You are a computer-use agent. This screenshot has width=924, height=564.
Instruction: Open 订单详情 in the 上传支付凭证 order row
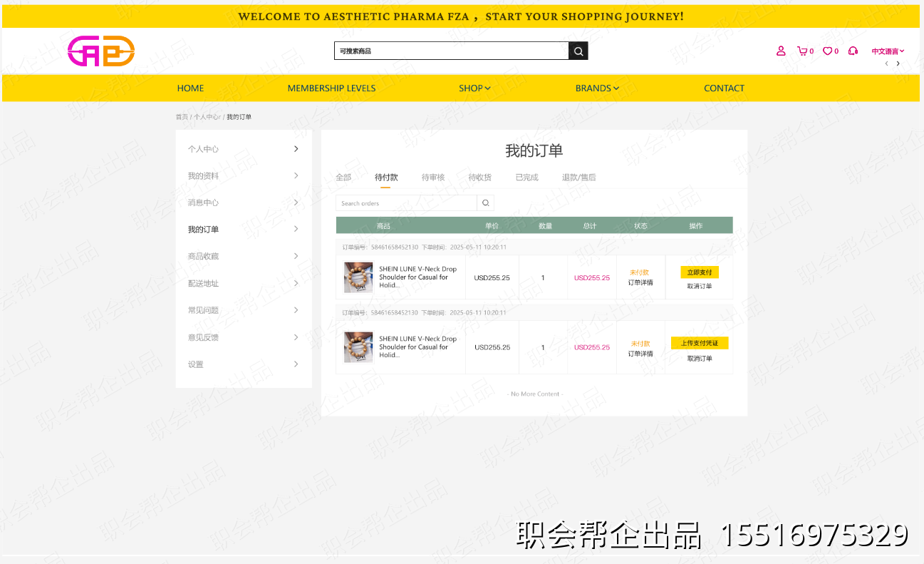640,354
